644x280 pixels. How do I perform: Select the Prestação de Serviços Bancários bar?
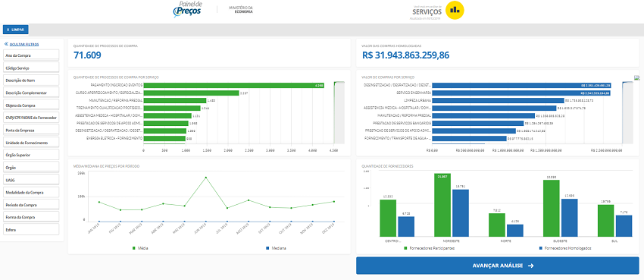(x=478, y=124)
